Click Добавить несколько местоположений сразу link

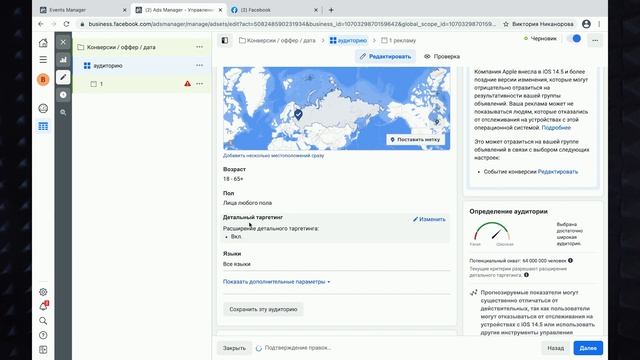click(x=273, y=156)
